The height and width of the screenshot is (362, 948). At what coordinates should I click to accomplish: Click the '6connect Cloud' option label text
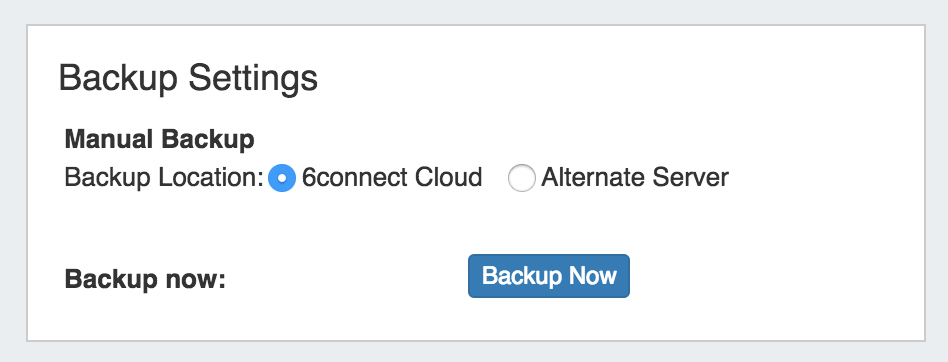pos(392,178)
